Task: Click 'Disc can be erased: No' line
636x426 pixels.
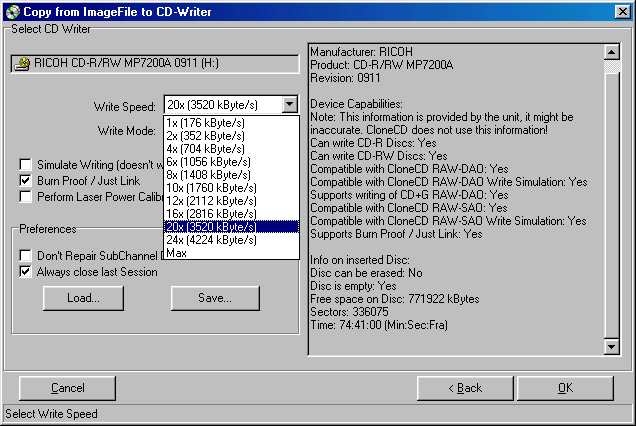Action: coord(366,273)
